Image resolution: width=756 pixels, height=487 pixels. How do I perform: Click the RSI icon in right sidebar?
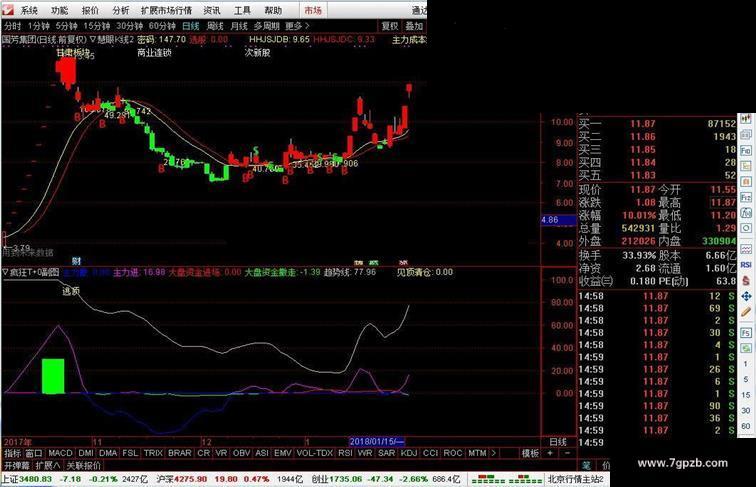pyautogui.click(x=746, y=265)
